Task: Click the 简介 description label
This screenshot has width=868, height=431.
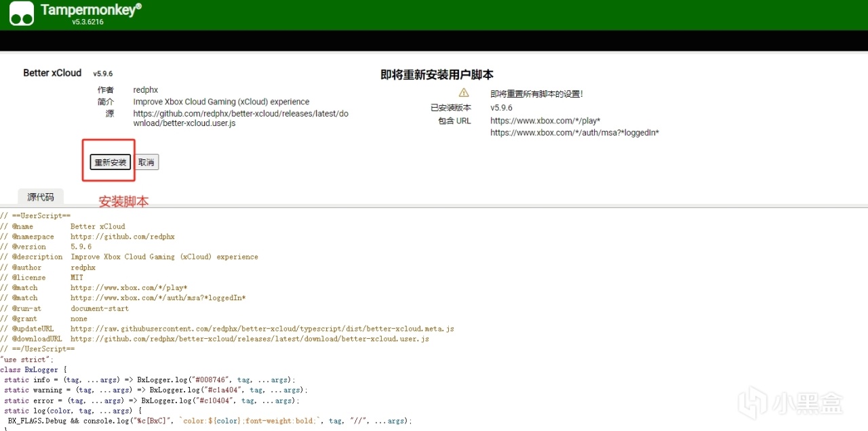Action: tap(105, 102)
